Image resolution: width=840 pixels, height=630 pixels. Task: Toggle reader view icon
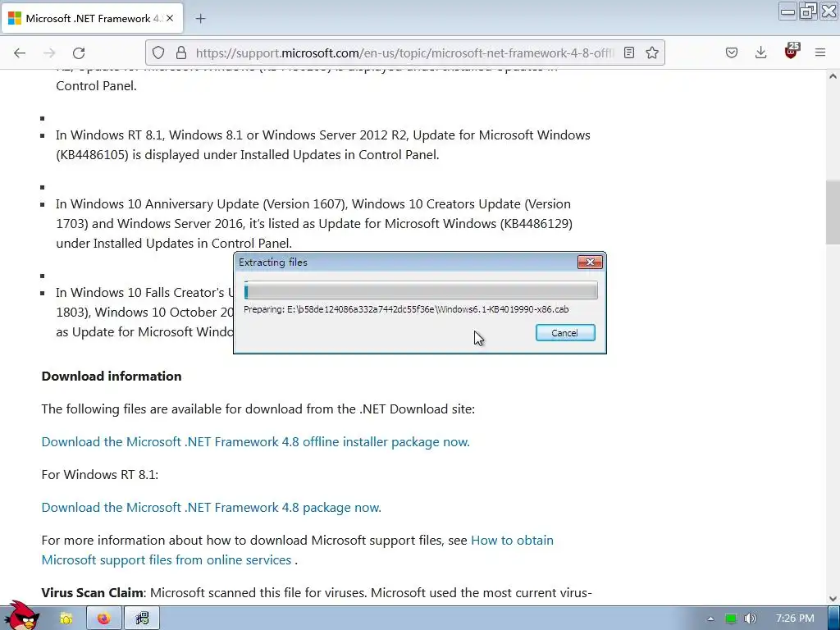click(629, 52)
